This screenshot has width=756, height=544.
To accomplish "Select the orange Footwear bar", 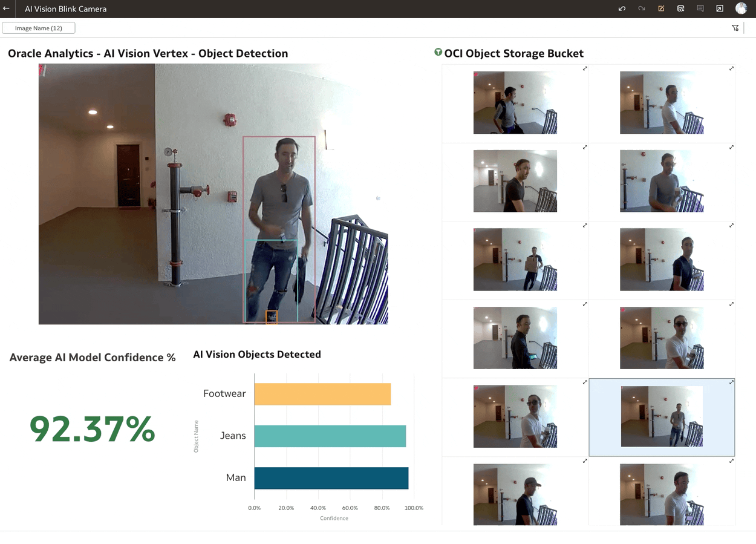I will point(322,394).
